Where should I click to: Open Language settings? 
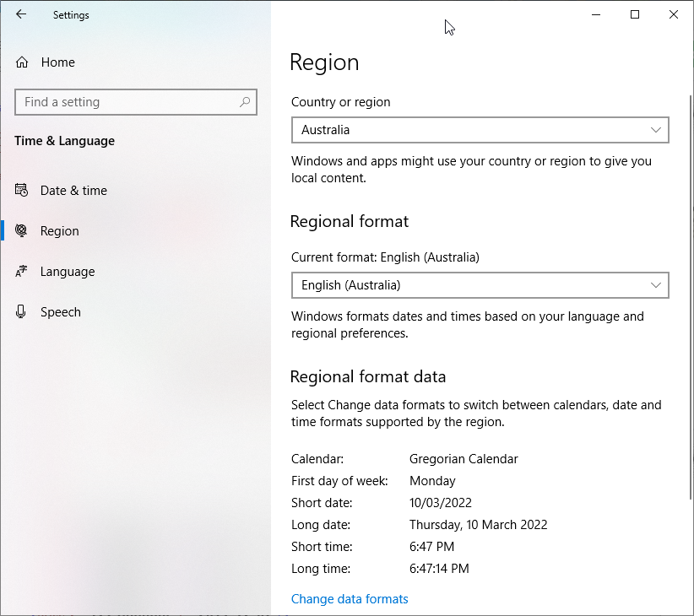[x=135, y=272]
